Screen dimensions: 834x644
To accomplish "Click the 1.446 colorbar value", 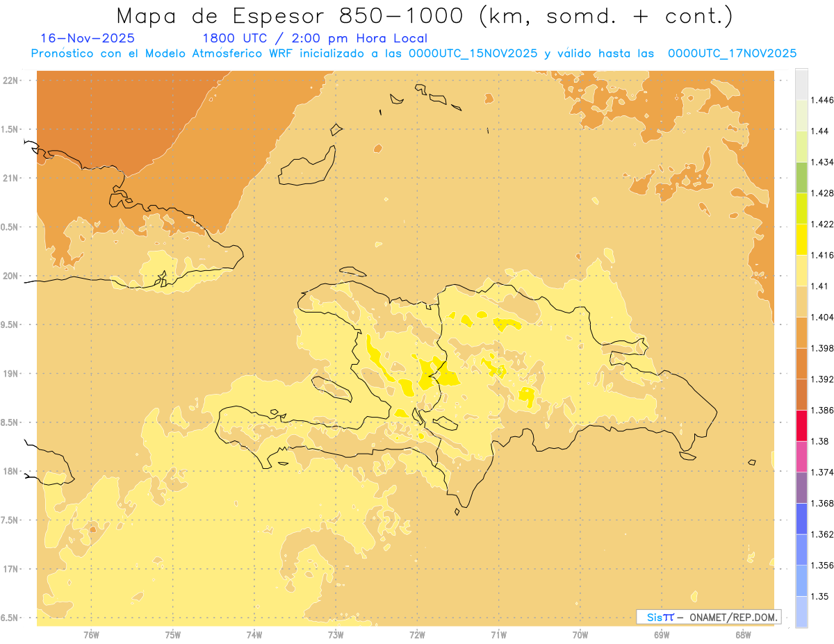I will (822, 100).
